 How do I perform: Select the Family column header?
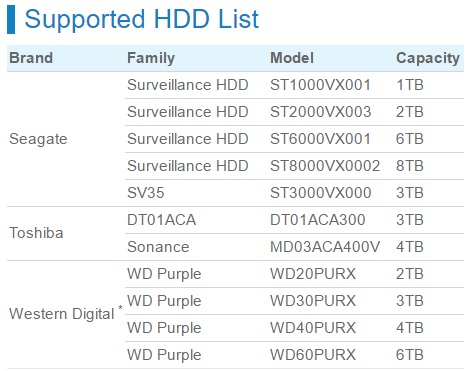coord(151,58)
